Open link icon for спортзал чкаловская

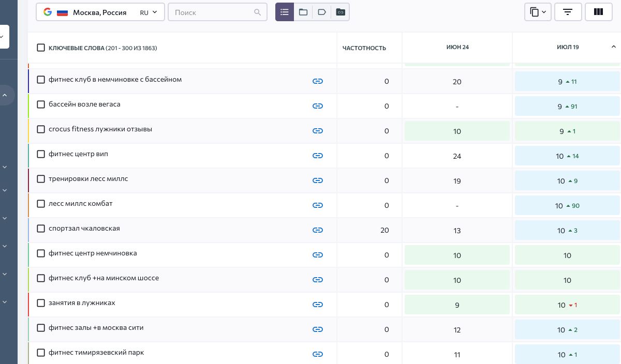coord(318,230)
